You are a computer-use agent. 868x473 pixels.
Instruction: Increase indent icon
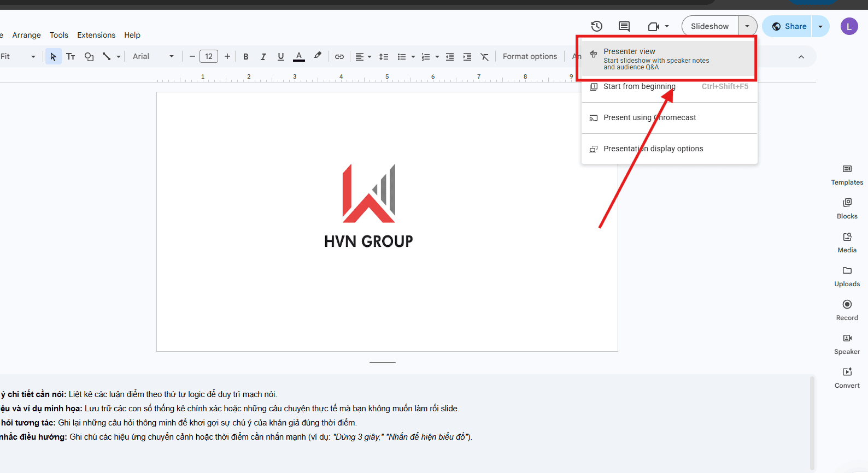tap(467, 56)
